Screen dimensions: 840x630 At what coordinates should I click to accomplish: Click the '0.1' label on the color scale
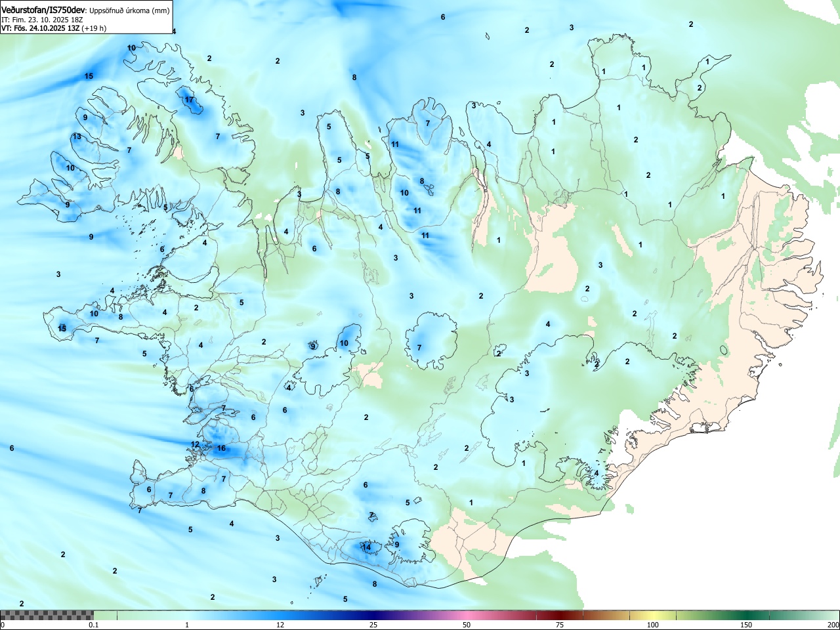click(94, 625)
